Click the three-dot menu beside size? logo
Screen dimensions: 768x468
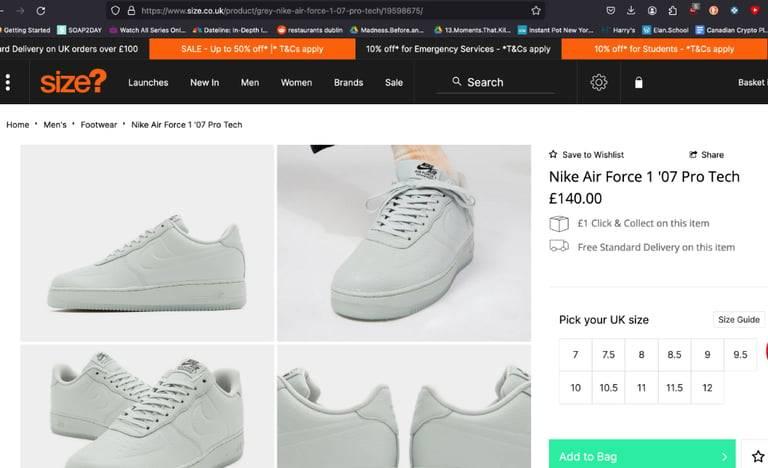click(8, 82)
